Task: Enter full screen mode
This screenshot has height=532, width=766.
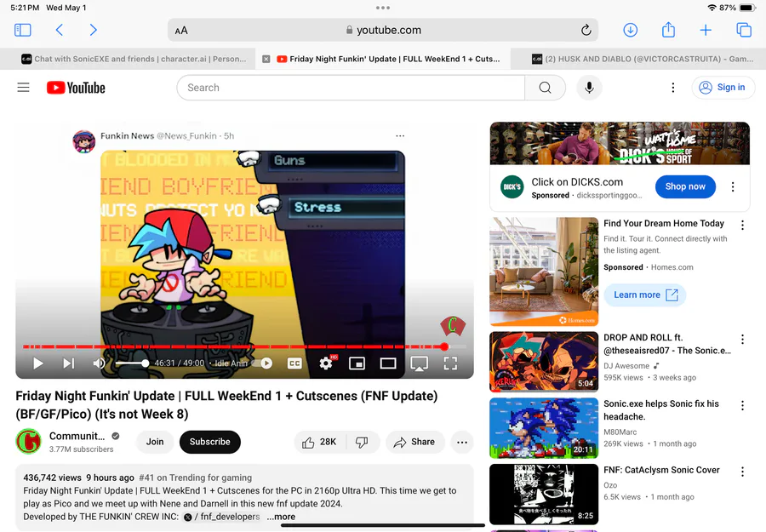Action: coord(450,363)
